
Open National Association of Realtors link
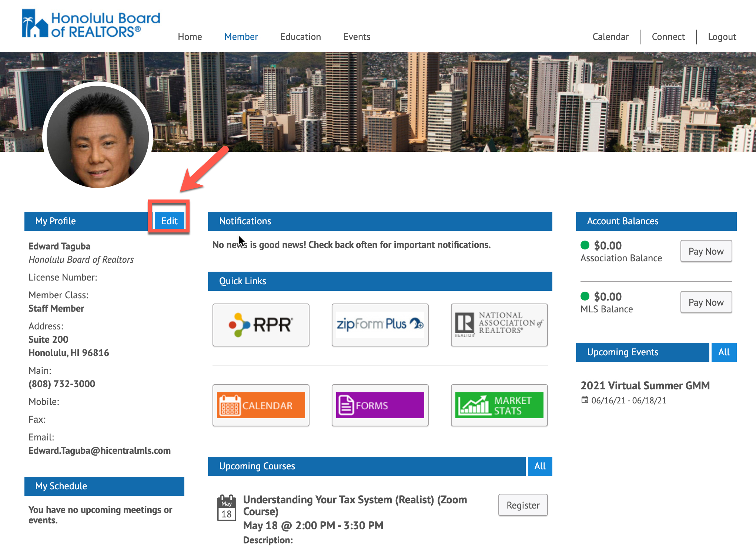[x=499, y=325]
